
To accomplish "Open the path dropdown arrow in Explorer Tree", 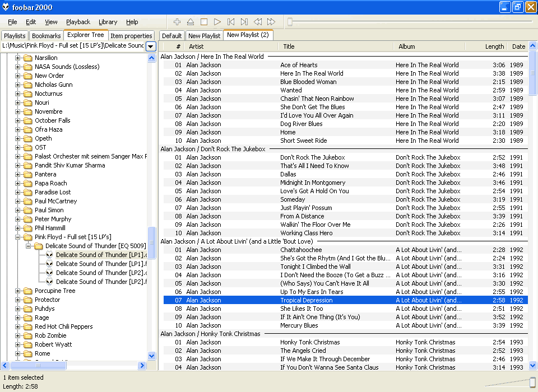I will (x=151, y=46).
